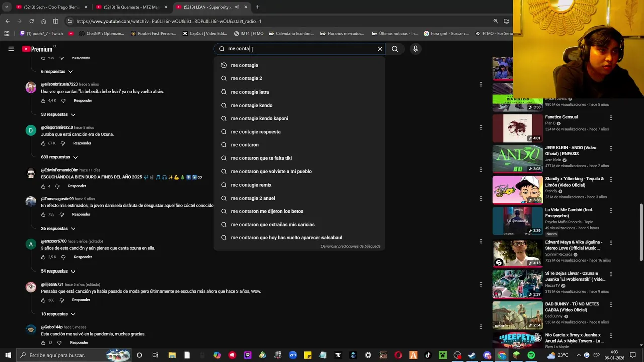Like the comment by @Gabo144p
The width and height of the screenshot is (644, 362).
click(x=43, y=343)
